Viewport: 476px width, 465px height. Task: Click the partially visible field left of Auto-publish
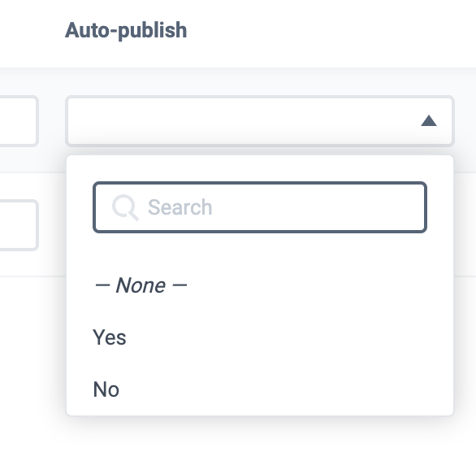pos(19,121)
